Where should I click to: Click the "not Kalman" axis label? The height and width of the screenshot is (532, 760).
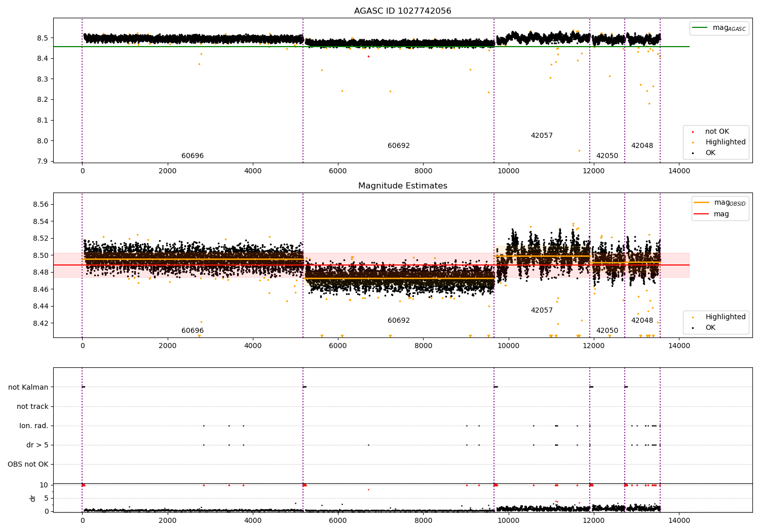(x=28, y=387)
